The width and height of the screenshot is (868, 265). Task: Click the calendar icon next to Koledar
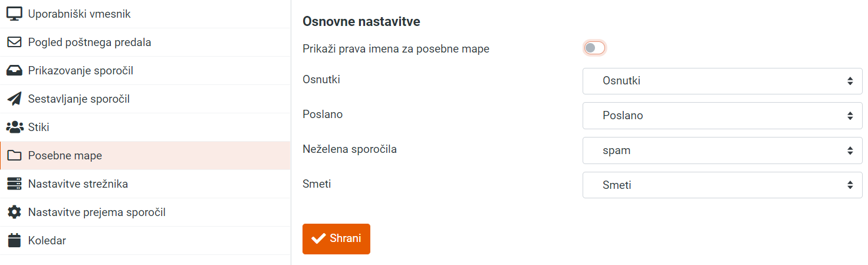pyautogui.click(x=14, y=241)
